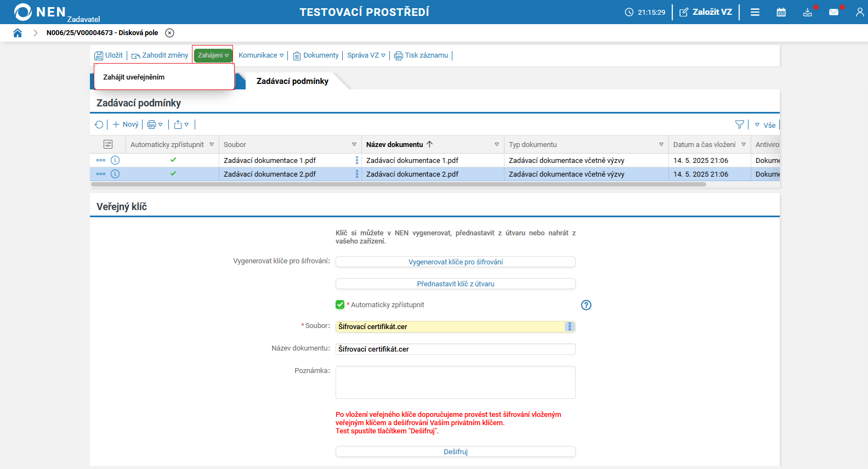Click Vygenerovat klíče pro šifrování button

(456, 262)
